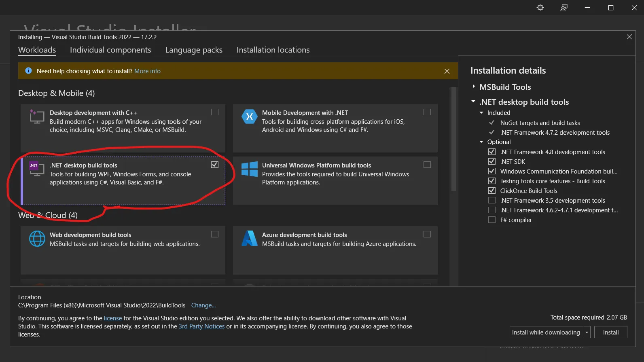This screenshot has width=644, height=362.
Task: Open theme settings sun icon in title bar
Action: pyautogui.click(x=540, y=8)
